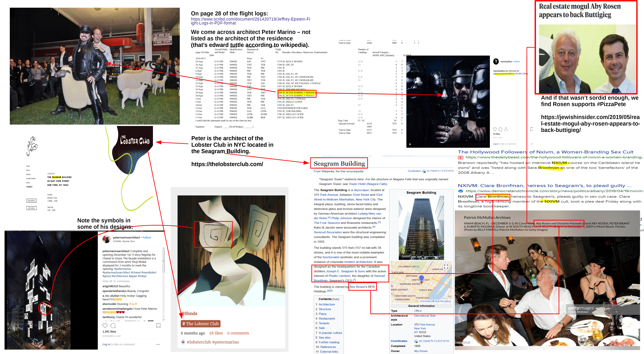The image size is (644, 354).
Task: Open comment bubble on petermarinoarchitect post
Action: [x=113, y=326]
